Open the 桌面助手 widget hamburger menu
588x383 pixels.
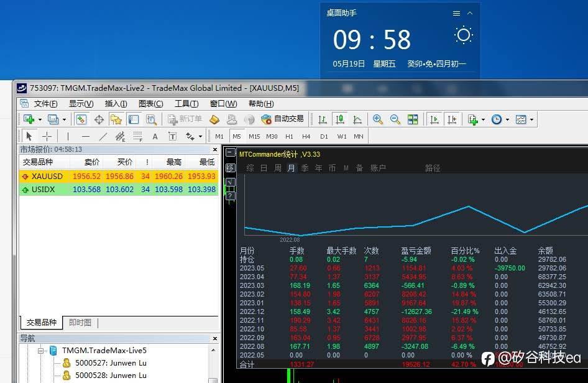(456, 14)
